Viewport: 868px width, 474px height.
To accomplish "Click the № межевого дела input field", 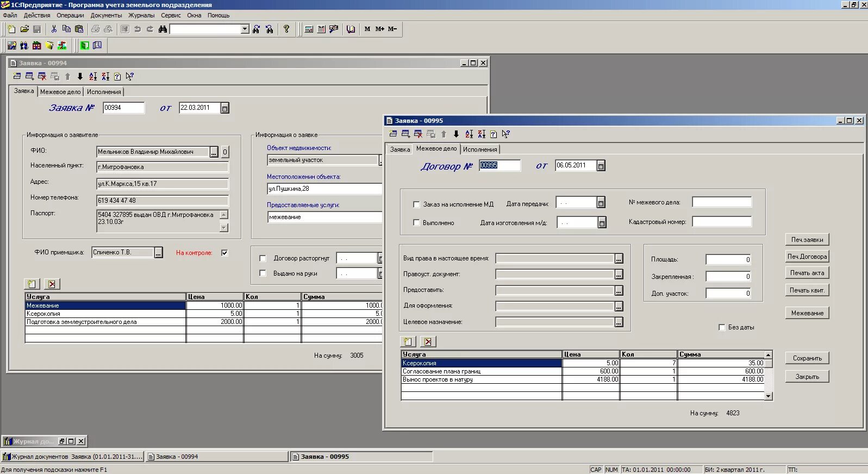I will pyautogui.click(x=722, y=202).
